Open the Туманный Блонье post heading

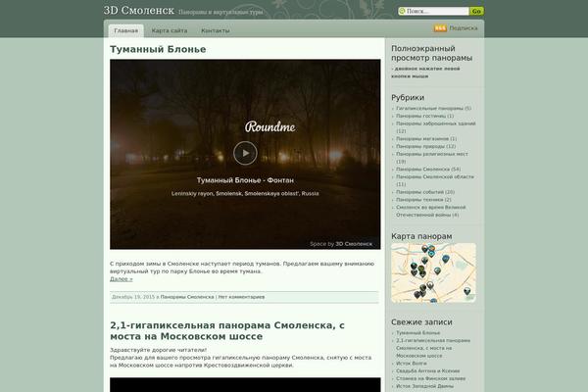pyautogui.click(x=158, y=49)
